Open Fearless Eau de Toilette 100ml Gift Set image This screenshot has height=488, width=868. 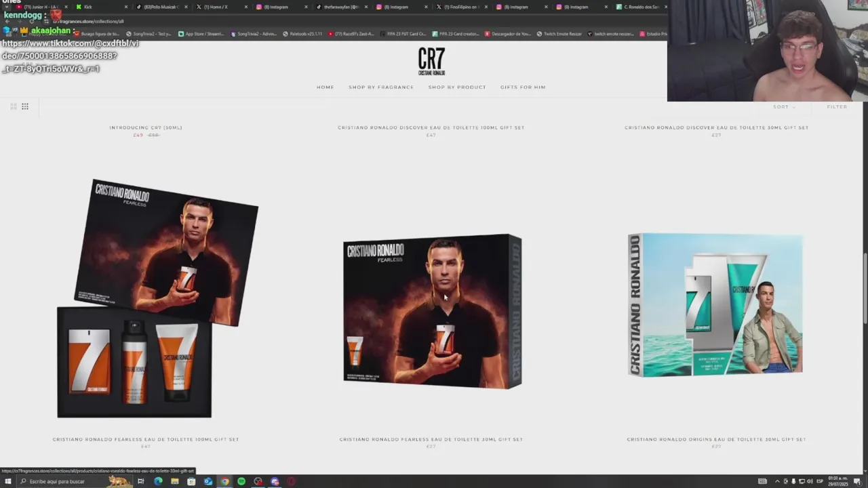click(x=157, y=298)
